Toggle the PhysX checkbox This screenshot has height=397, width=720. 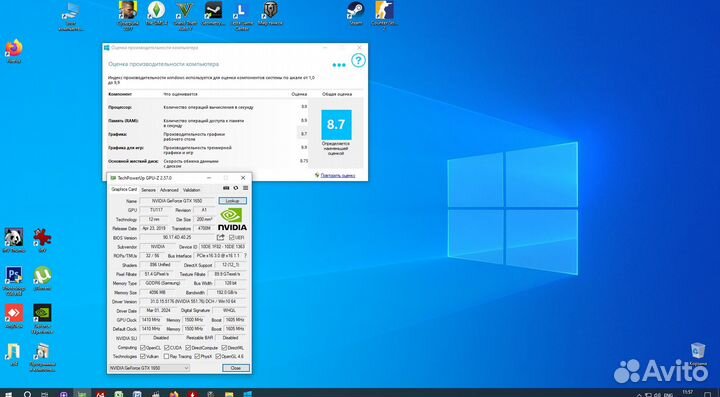tap(197, 356)
